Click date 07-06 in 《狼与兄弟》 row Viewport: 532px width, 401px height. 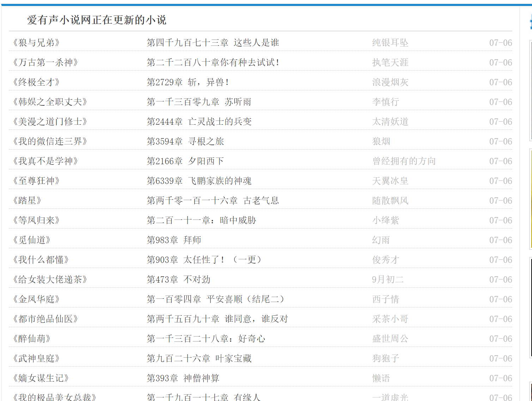pyautogui.click(x=501, y=43)
